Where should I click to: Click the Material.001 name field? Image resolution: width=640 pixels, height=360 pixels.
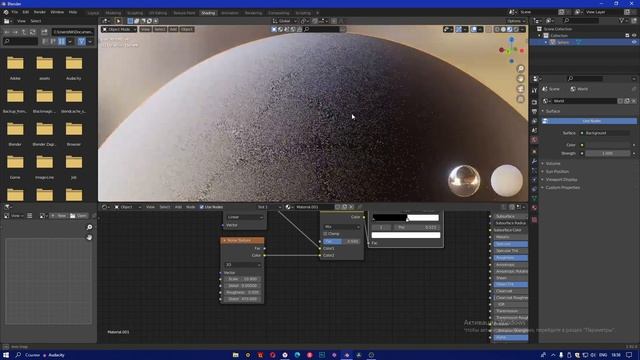(x=314, y=207)
